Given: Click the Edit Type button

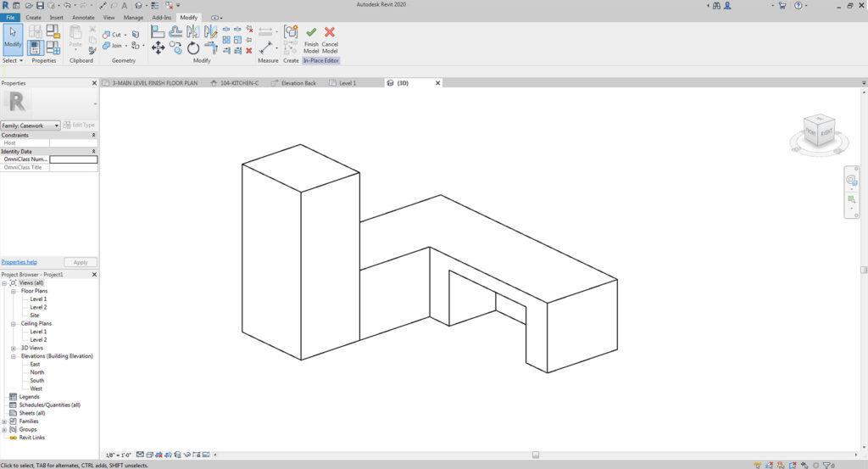Looking at the screenshot, I should click(79, 126).
